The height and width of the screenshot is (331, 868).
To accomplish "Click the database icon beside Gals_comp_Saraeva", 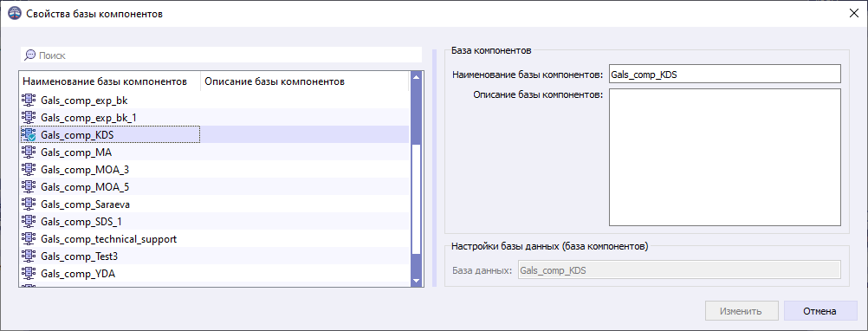I will coord(29,204).
